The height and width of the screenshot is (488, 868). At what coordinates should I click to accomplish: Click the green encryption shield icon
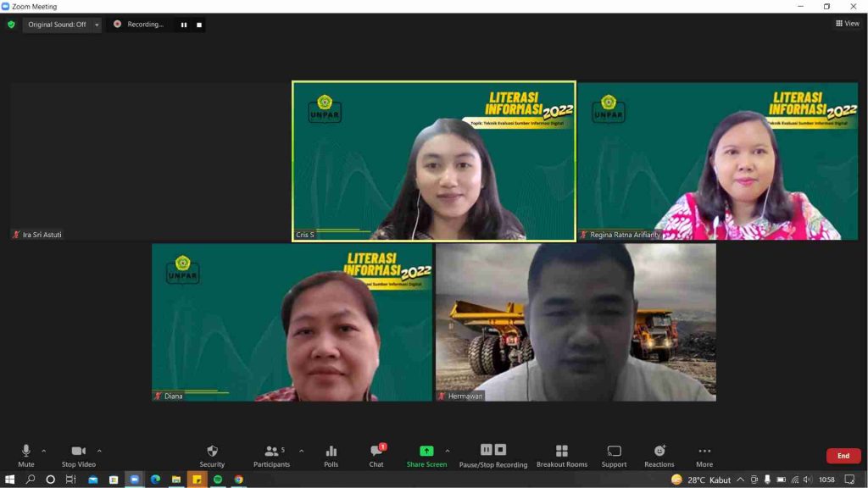11,25
